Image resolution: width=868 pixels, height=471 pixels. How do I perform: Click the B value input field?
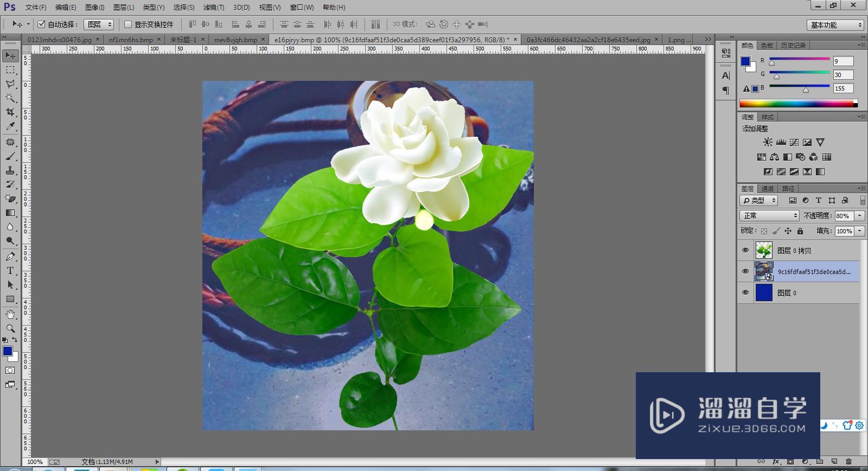[843, 88]
